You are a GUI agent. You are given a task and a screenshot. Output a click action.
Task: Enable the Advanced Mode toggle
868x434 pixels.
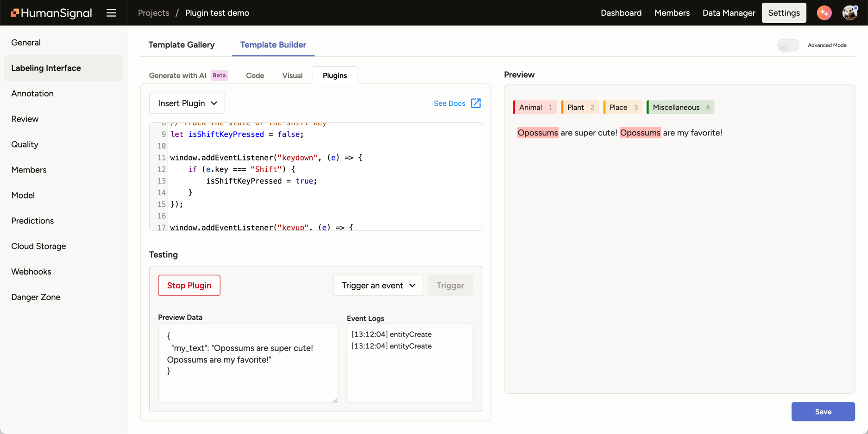787,45
